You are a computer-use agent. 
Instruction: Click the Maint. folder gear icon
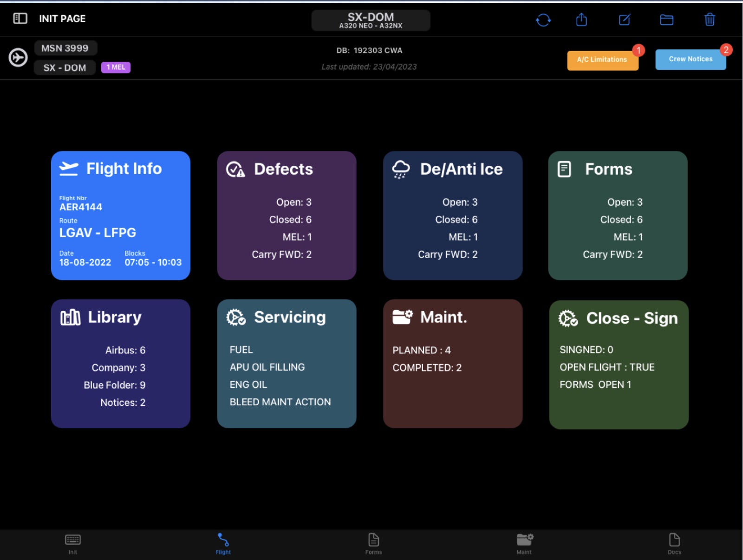402,317
